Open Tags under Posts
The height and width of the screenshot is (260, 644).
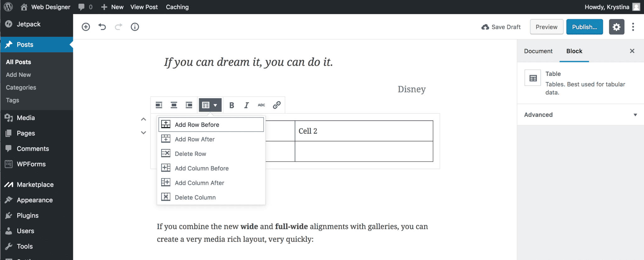tap(12, 100)
